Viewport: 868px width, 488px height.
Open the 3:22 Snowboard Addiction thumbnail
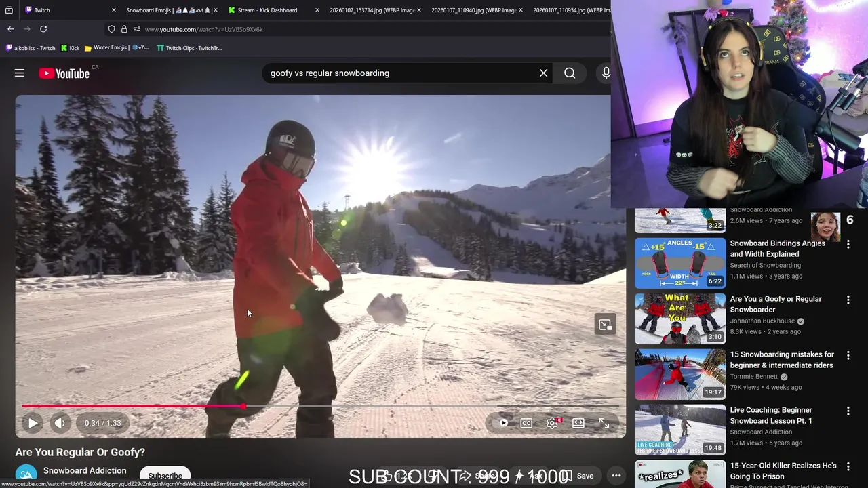pyautogui.click(x=680, y=220)
